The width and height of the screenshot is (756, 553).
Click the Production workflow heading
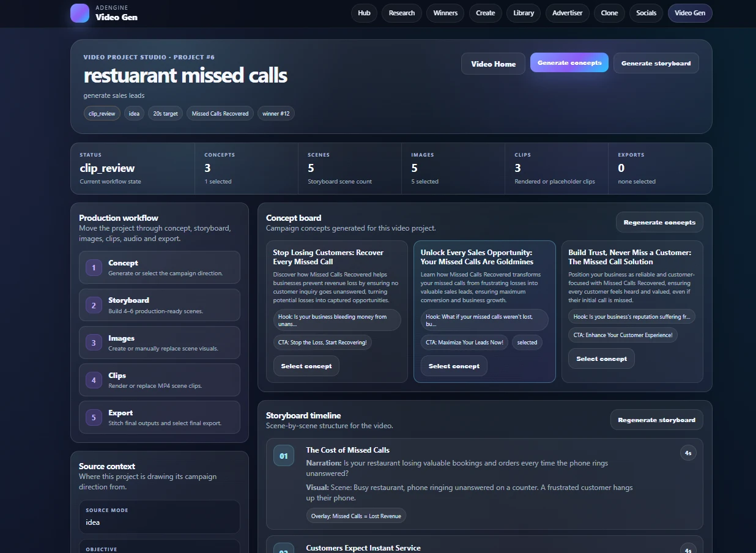point(119,218)
